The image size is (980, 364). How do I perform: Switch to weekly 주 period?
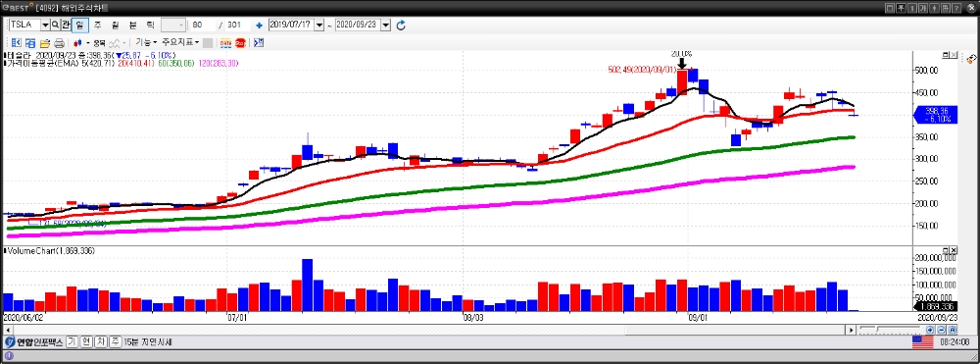pyautogui.click(x=97, y=25)
